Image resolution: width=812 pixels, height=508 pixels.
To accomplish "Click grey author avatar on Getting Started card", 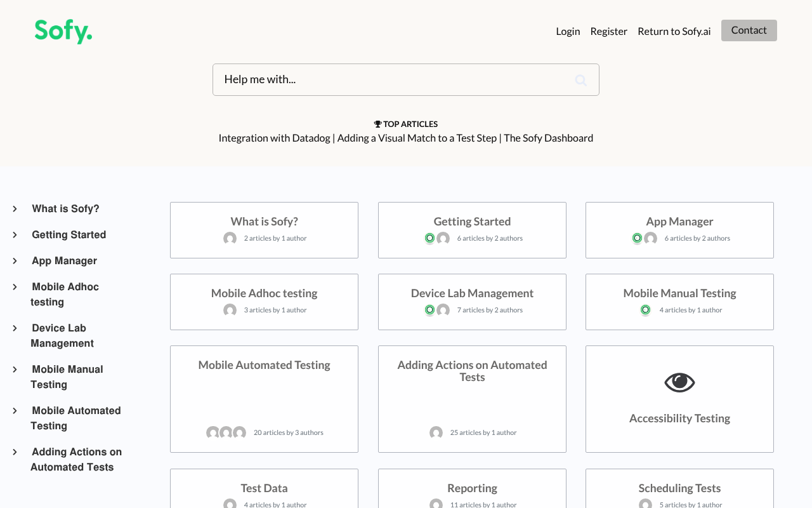I will [x=443, y=238].
